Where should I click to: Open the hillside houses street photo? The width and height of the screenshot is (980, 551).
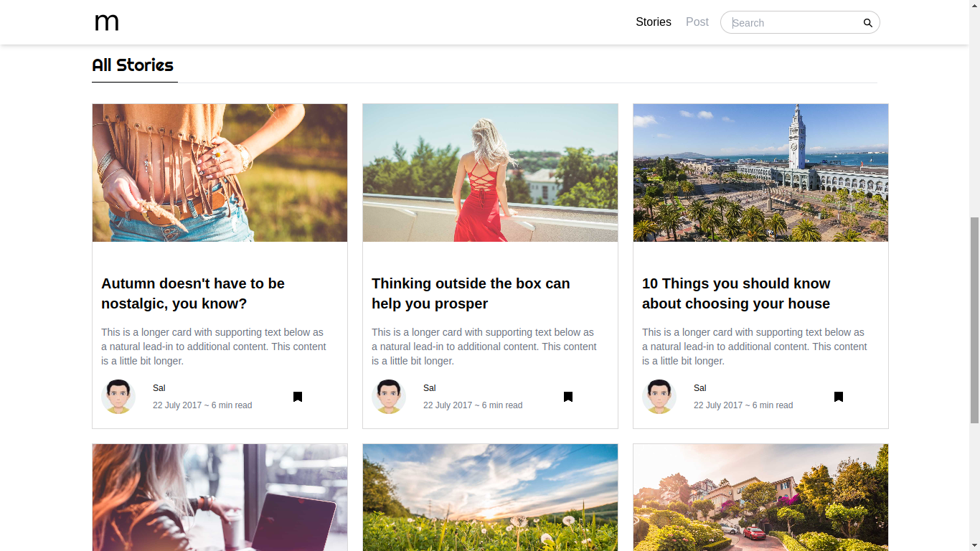(x=760, y=497)
